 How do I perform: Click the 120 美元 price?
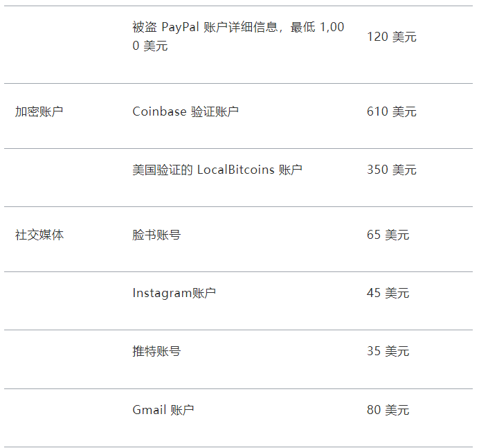[391, 37]
